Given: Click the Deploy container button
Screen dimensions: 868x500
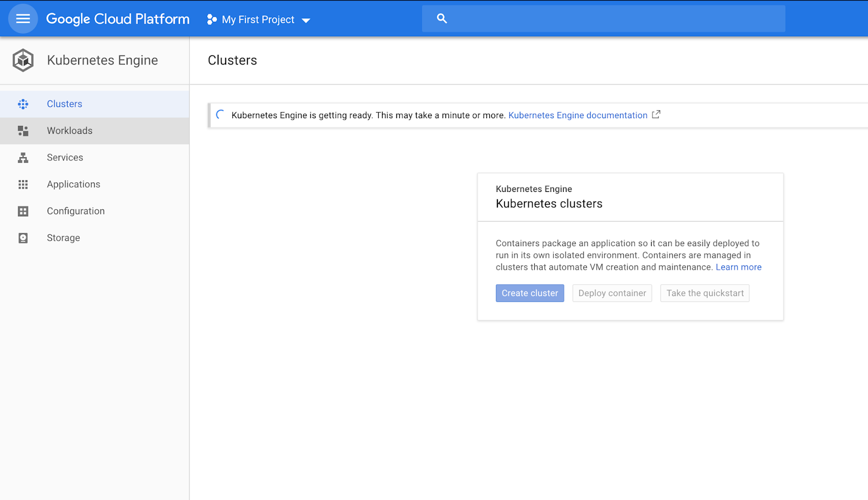Looking at the screenshot, I should (x=612, y=293).
